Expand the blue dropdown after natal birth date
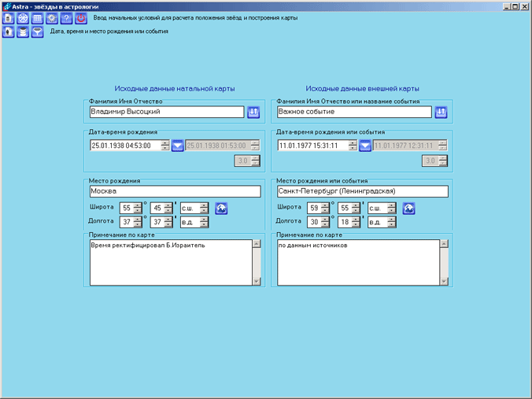Image resolution: width=532 pixels, height=399 pixels. coord(178,146)
